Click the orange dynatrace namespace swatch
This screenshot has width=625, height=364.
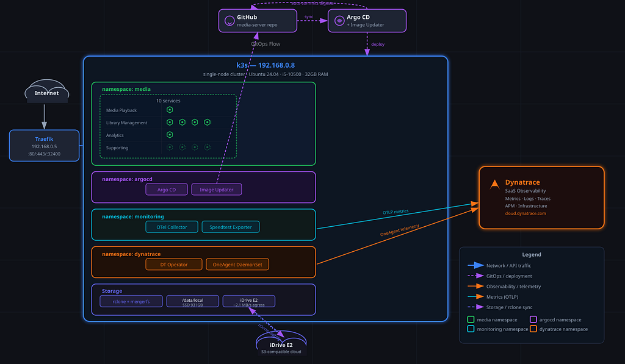[533, 329]
